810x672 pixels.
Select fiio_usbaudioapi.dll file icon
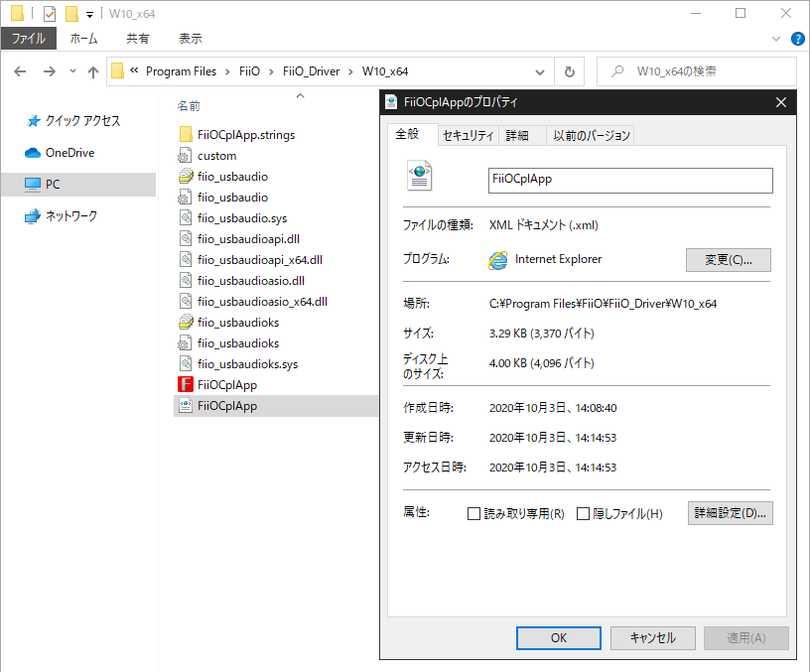186,238
